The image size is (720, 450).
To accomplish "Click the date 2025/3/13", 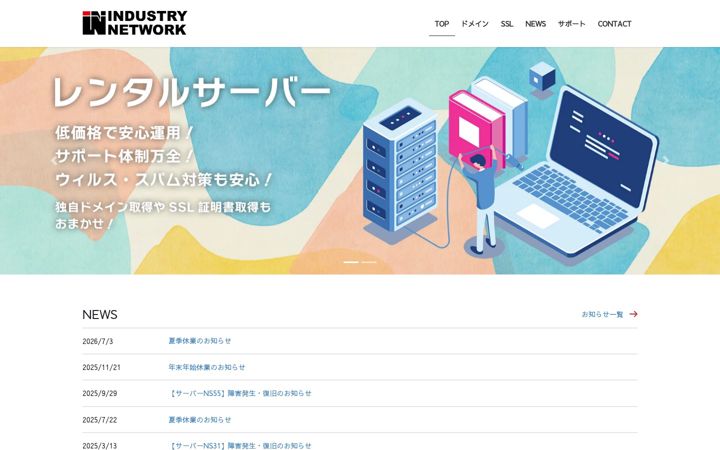I will (x=100, y=446).
